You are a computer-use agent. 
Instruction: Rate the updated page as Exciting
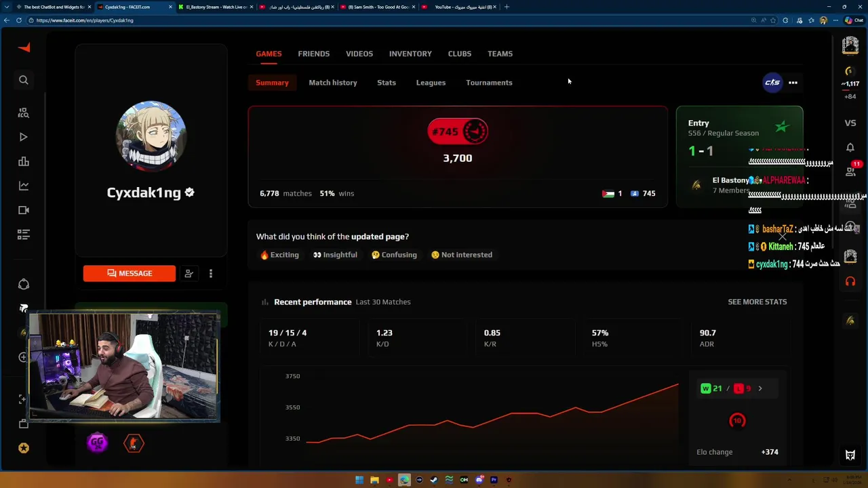(x=279, y=255)
